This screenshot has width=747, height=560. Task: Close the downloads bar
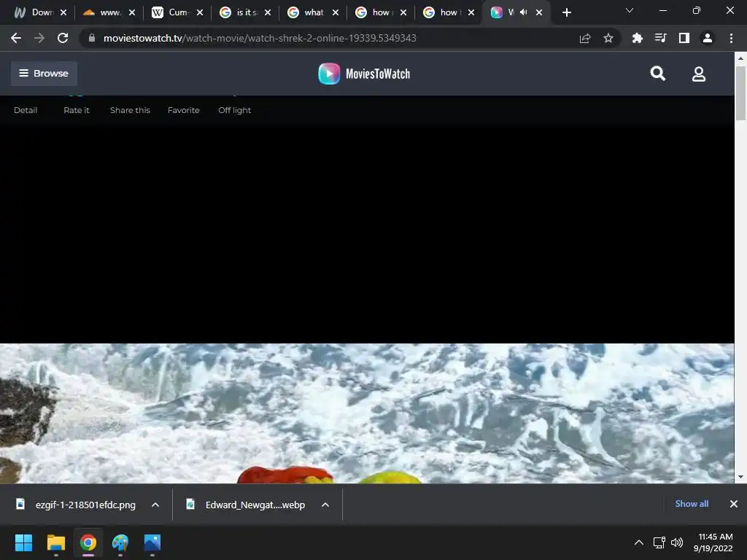(734, 504)
